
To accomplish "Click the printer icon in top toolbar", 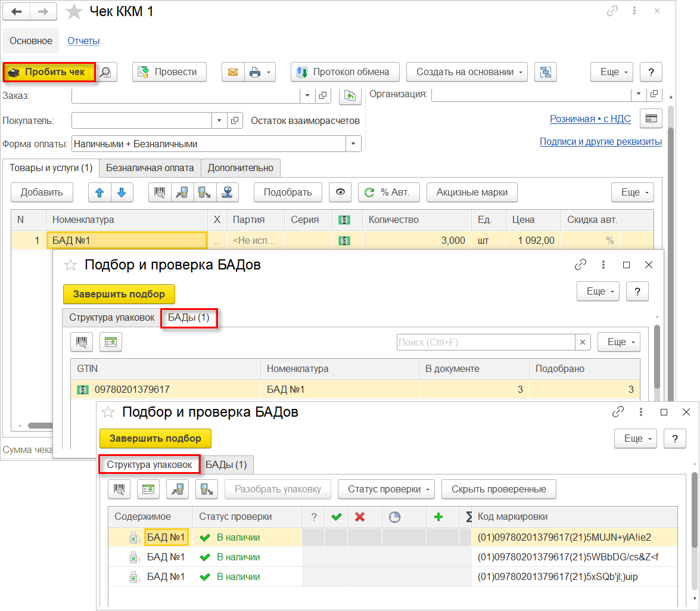I will click(x=255, y=72).
